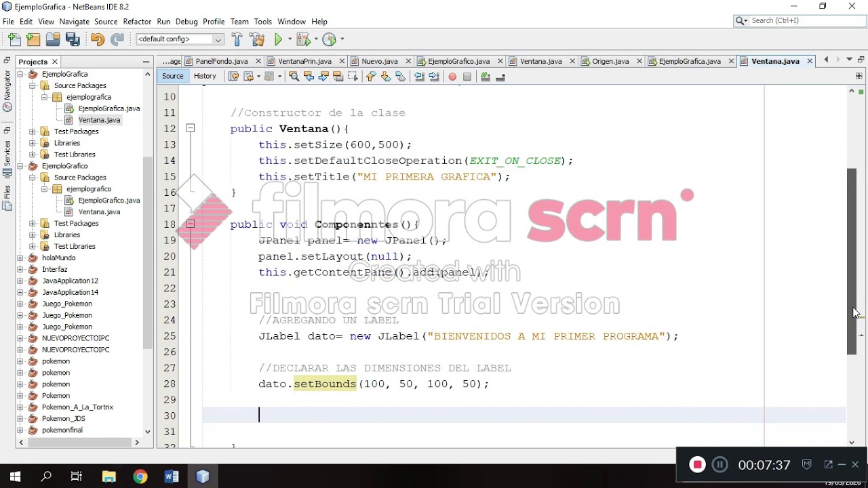Close the active Ventana.java tab

pos(810,61)
